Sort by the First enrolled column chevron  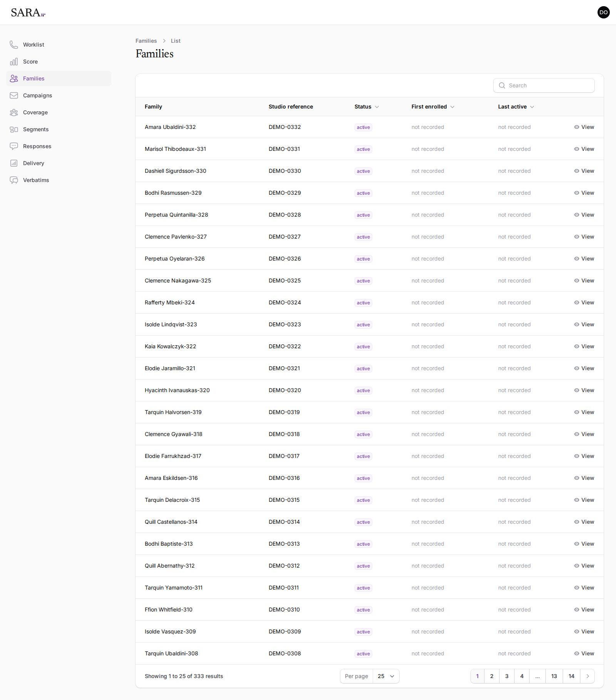point(452,107)
